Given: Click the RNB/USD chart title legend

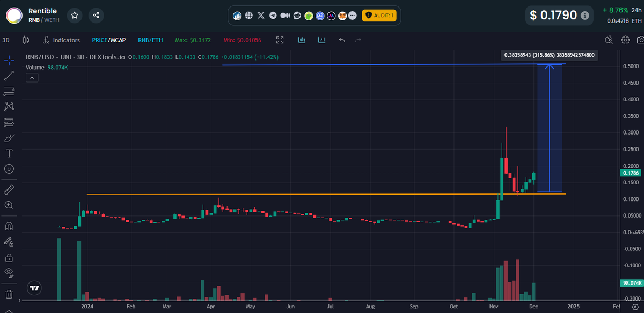Looking at the screenshot, I should pos(76,57).
